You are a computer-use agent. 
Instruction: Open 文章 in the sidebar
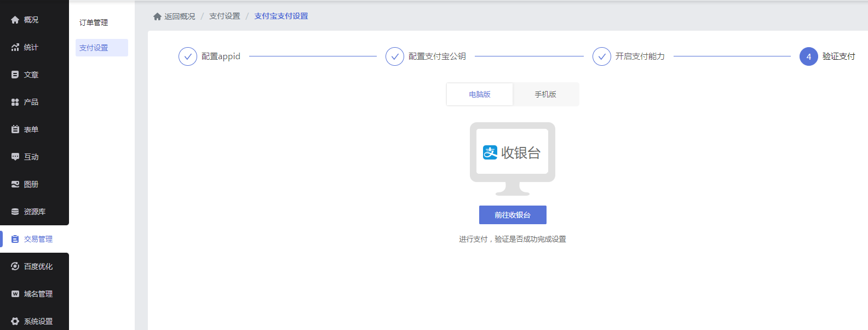point(35,75)
